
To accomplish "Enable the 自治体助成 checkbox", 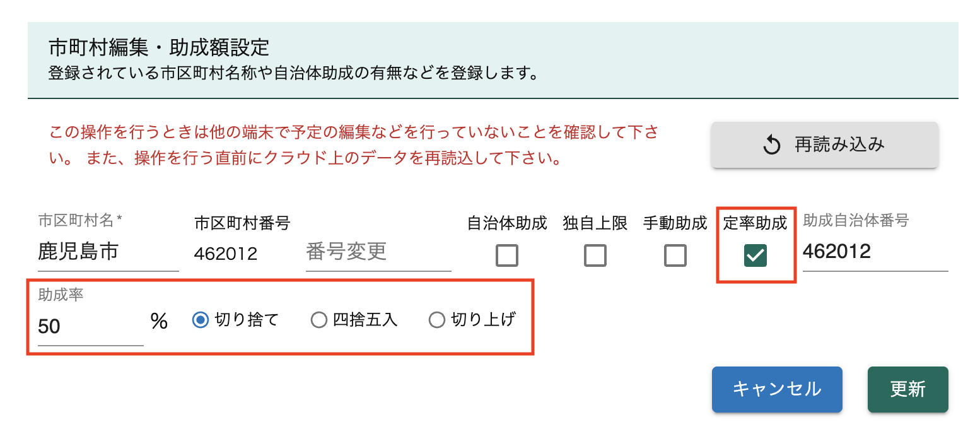I will click(507, 255).
